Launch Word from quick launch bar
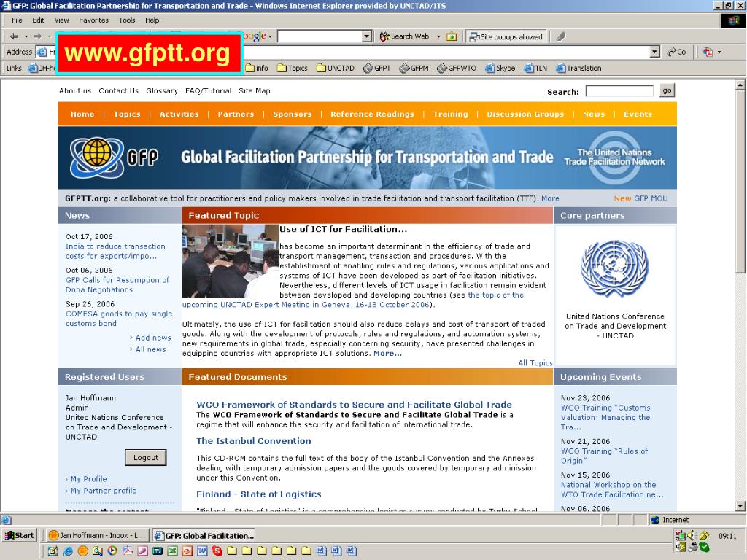747x560 pixels. click(x=202, y=551)
